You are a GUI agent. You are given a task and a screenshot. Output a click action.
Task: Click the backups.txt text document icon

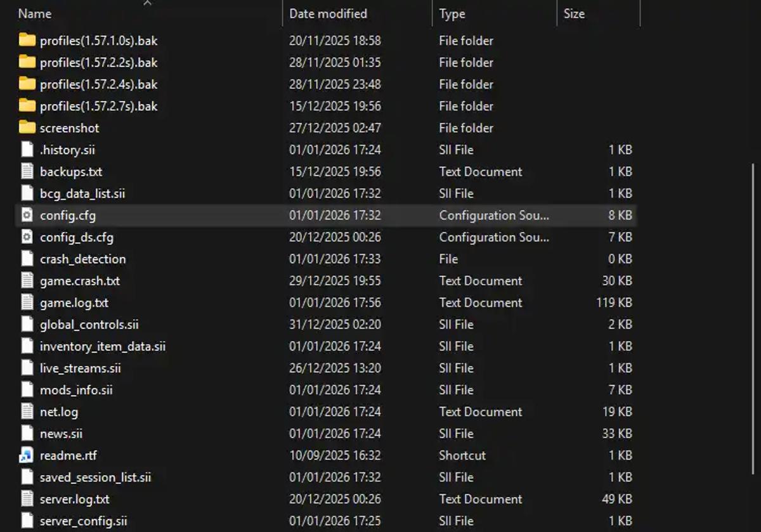coord(27,171)
